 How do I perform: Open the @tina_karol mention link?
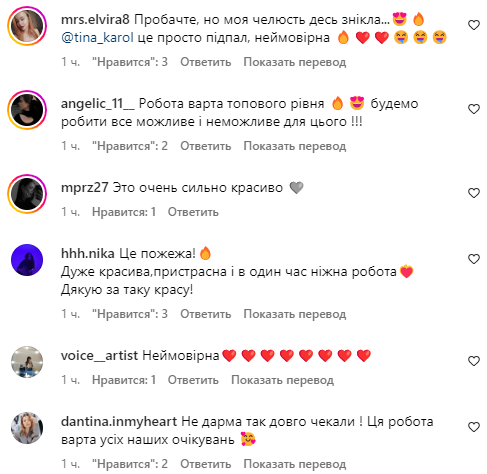97,38
